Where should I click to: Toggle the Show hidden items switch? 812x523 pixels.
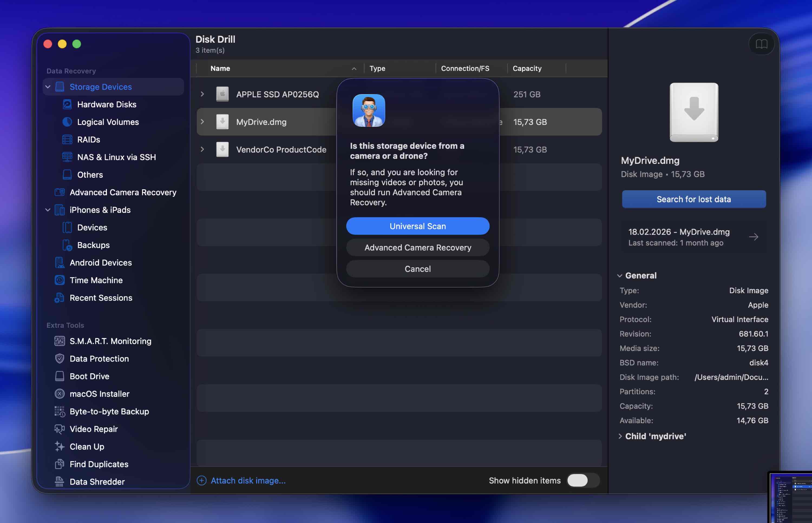(x=583, y=481)
